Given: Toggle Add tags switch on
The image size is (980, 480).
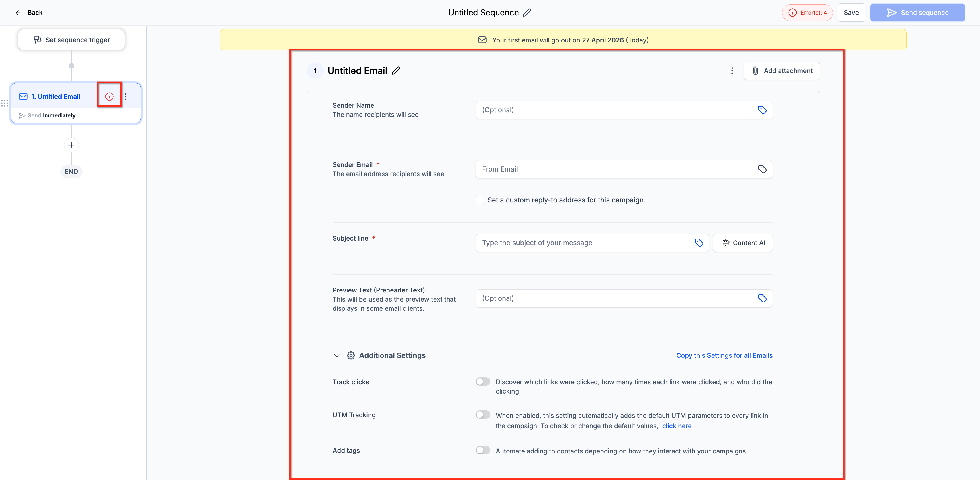Looking at the screenshot, I should 483,450.
